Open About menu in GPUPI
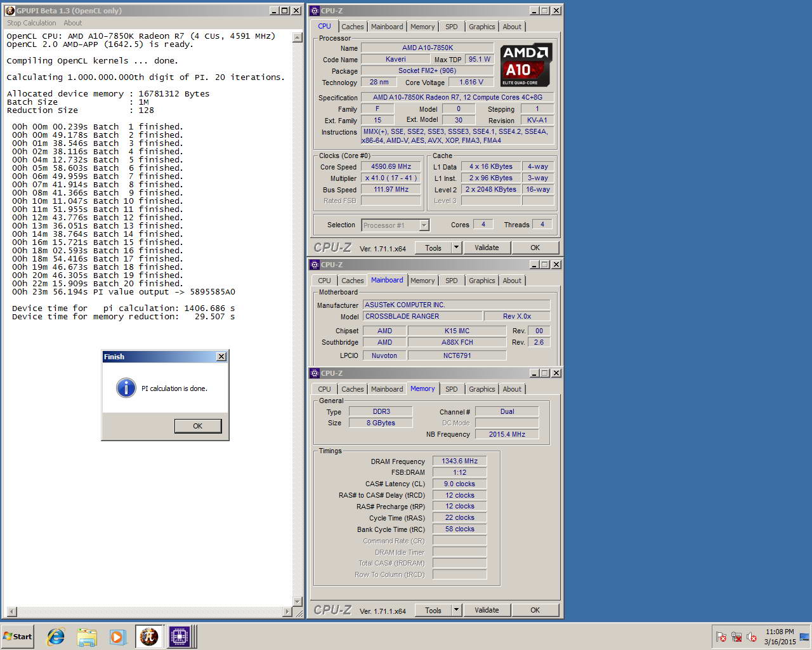This screenshot has height=650, width=812. click(73, 23)
